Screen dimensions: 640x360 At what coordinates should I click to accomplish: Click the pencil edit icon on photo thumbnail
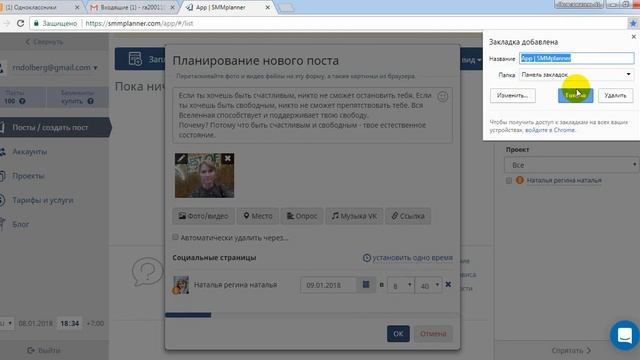[x=181, y=158]
